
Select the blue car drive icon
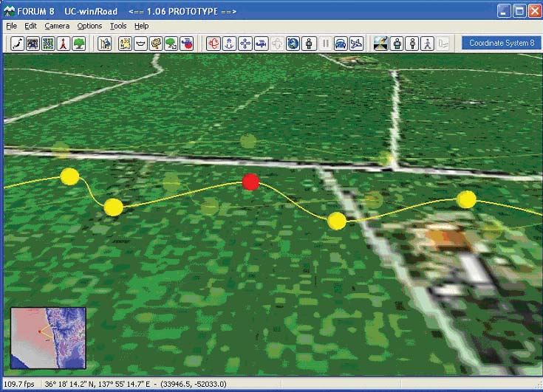(341, 44)
